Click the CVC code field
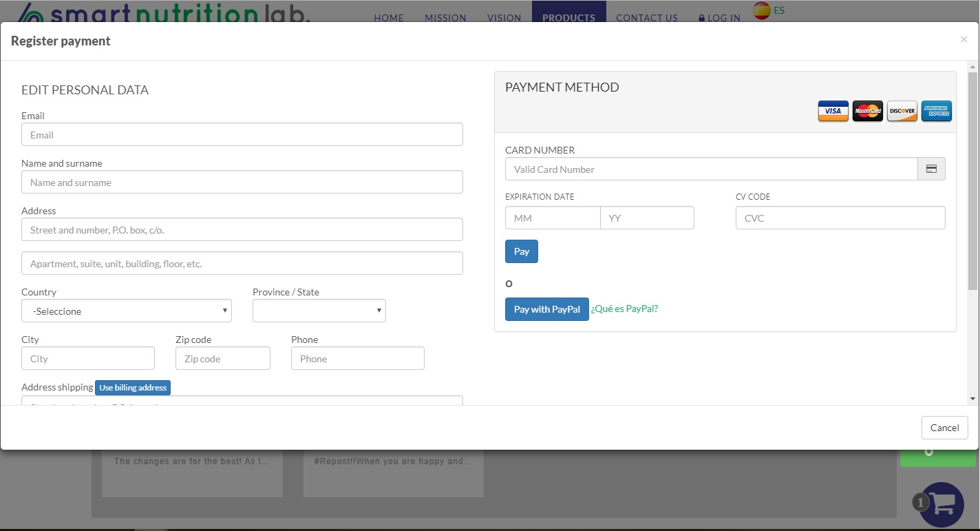Image resolution: width=980 pixels, height=531 pixels. click(x=840, y=218)
